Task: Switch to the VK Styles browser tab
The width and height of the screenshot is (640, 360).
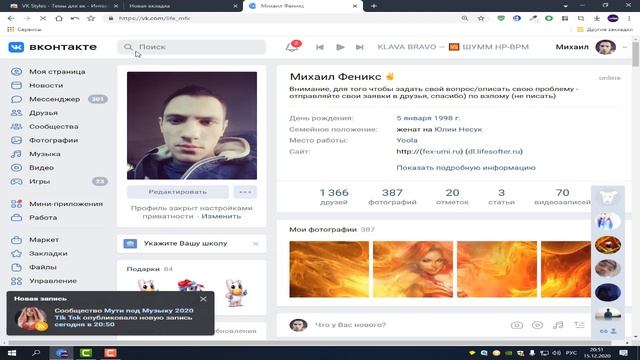Action: point(65,6)
